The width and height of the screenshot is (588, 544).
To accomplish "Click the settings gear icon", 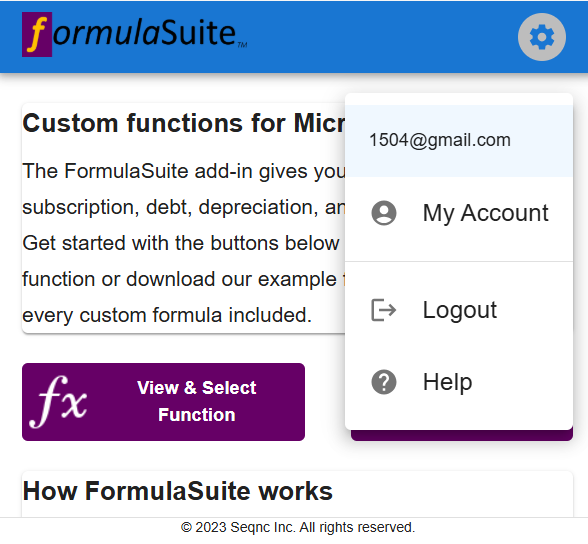I will pos(542,37).
